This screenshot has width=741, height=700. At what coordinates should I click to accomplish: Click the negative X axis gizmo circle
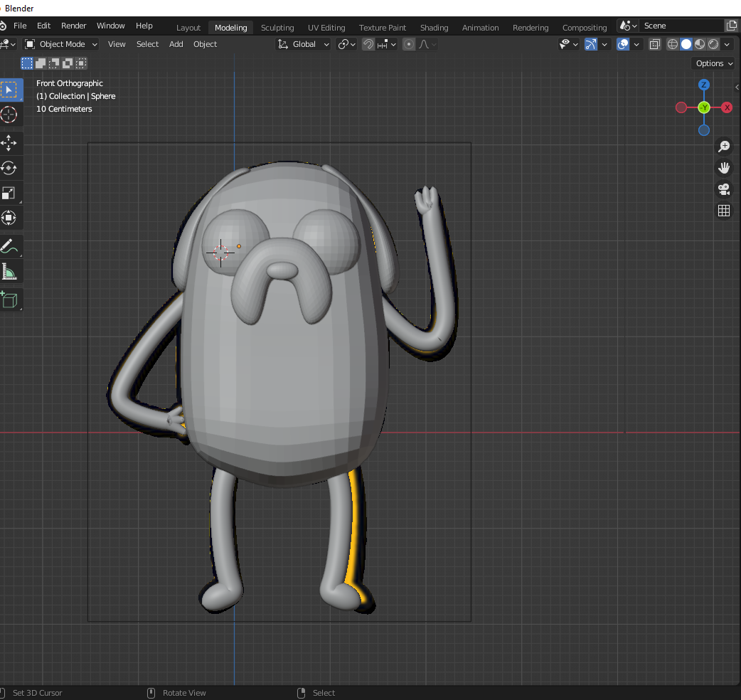tap(681, 107)
